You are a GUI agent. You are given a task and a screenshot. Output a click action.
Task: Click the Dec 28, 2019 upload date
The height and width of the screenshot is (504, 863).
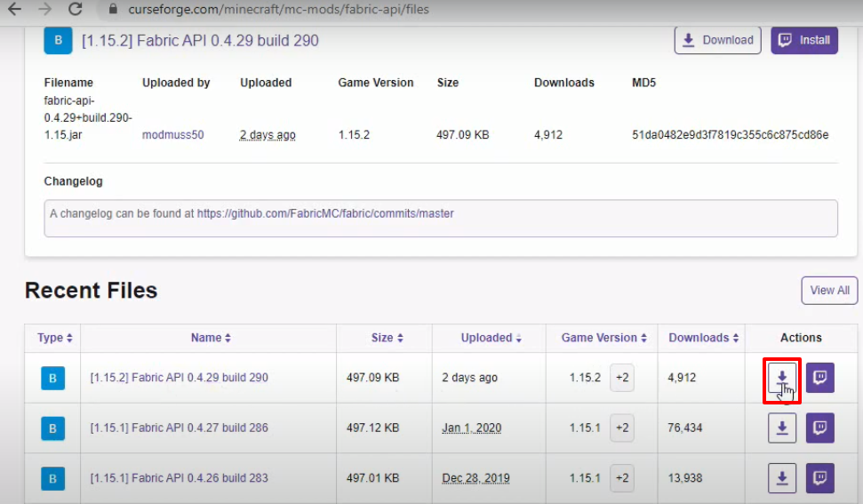[x=475, y=477]
